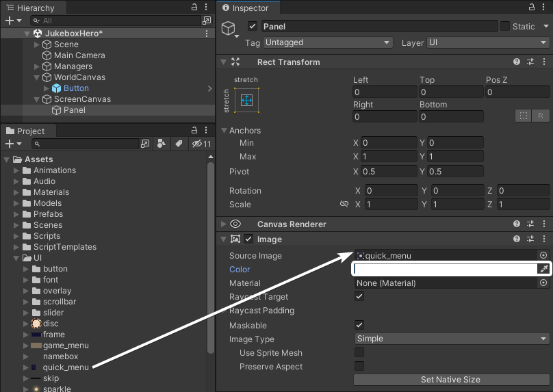Toggle the Static checkbox for Panel
The image size is (553, 392).
click(x=505, y=26)
